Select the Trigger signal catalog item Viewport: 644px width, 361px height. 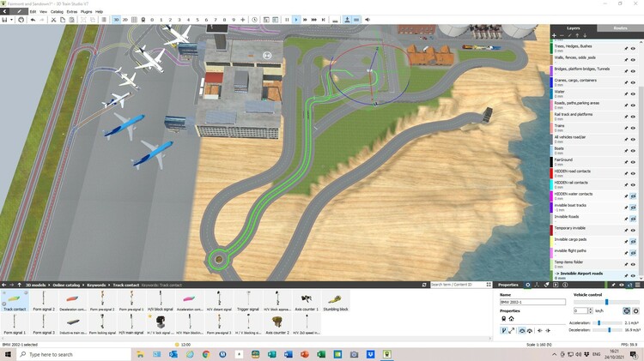click(247, 300)
